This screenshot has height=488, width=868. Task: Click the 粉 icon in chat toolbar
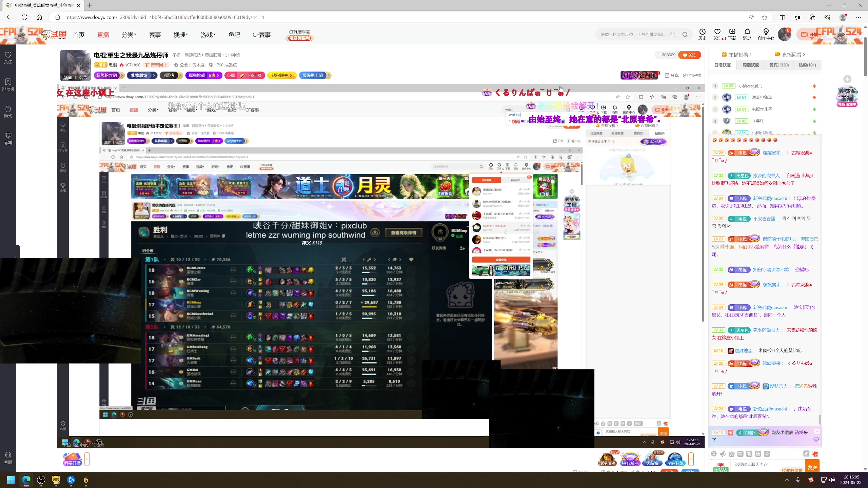coord(740,454)
